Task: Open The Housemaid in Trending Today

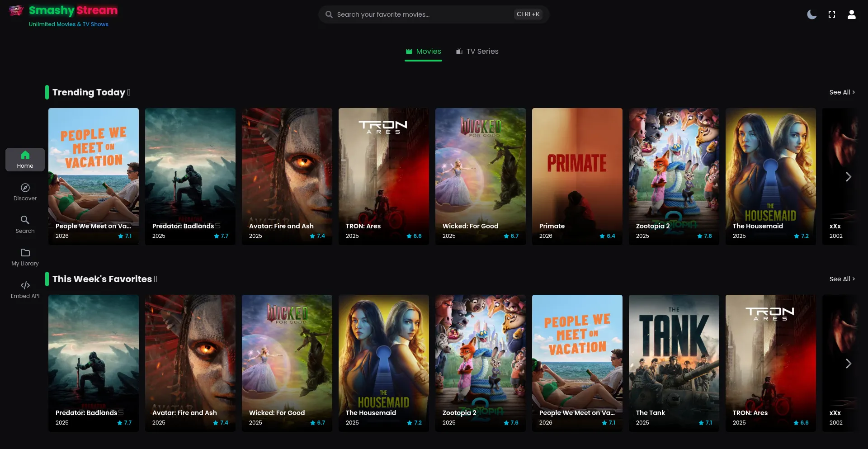Action: [771, 176]
